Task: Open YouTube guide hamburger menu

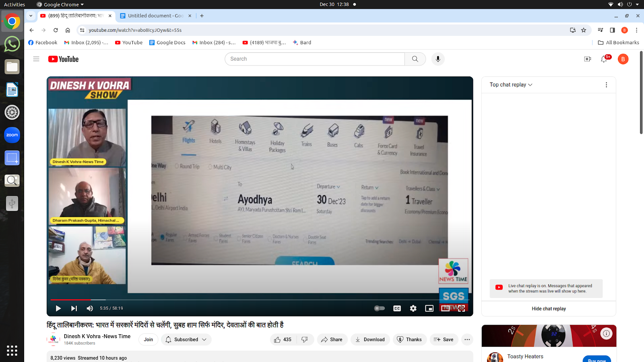Action: click(x=36, y=59)
